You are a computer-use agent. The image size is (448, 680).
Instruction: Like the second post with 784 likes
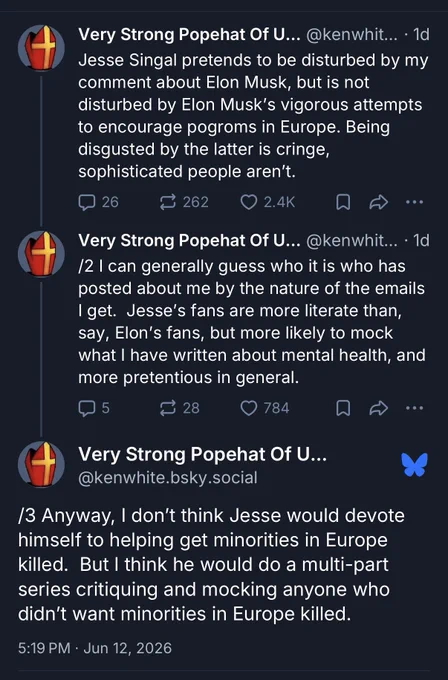coord(265,408)
